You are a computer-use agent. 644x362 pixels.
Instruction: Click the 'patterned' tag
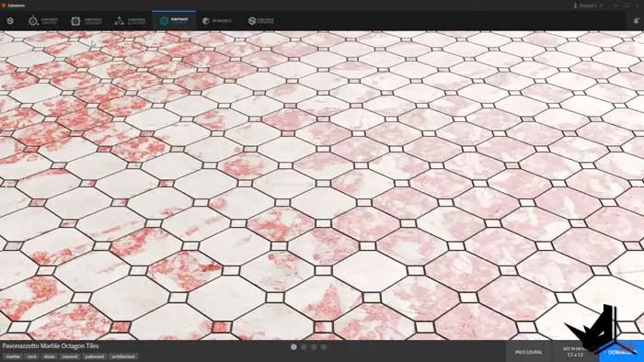click(95, 356)
